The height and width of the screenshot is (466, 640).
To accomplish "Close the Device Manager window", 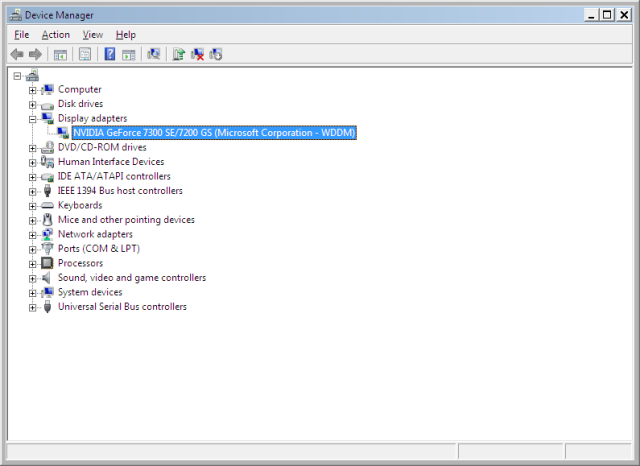I will [624, 15].
